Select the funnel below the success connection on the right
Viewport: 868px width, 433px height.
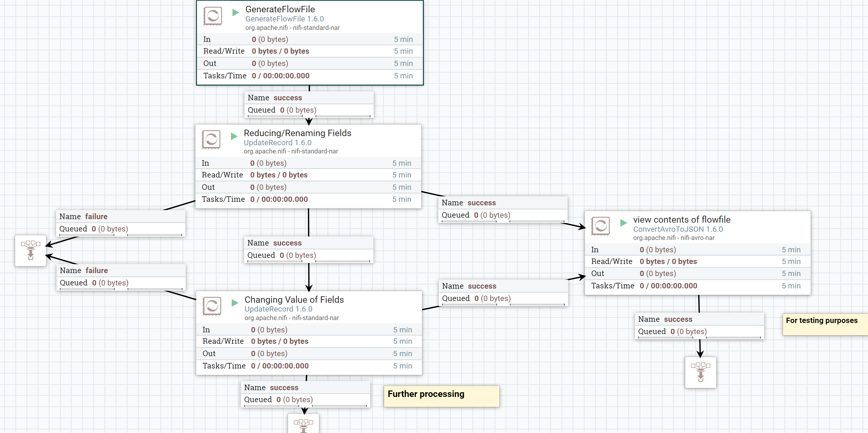pyautogui.click(x=701, y=372)
